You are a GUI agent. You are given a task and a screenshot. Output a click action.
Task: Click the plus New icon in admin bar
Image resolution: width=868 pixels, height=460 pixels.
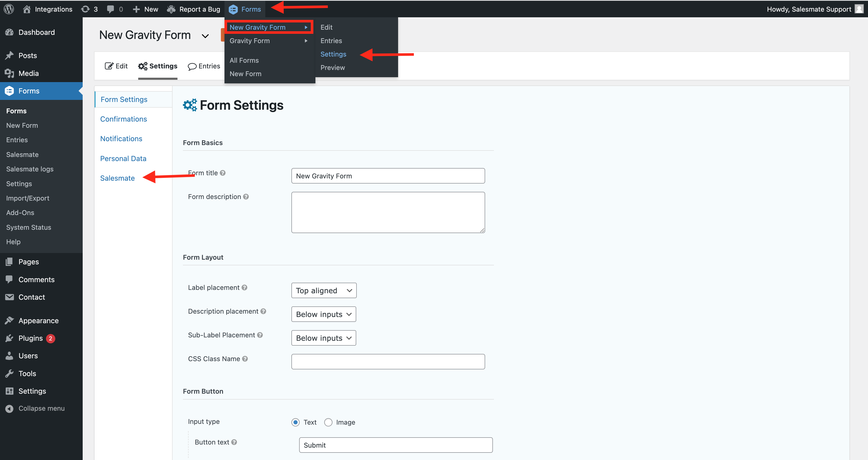click(136, 9)
